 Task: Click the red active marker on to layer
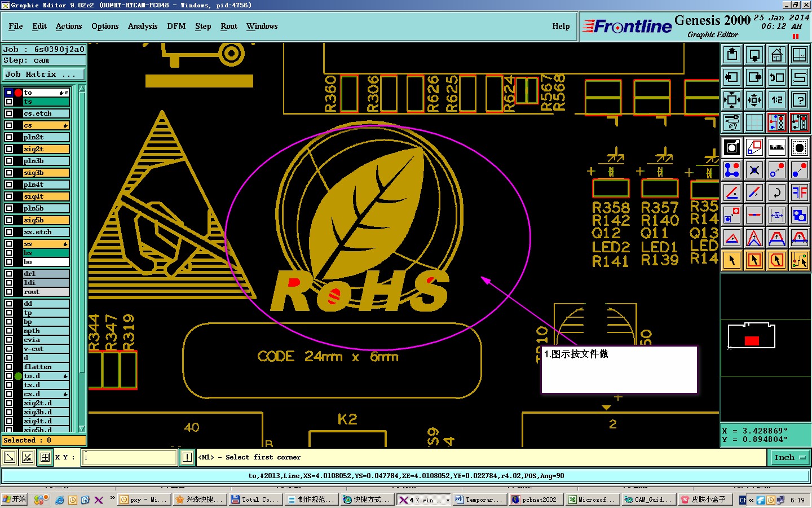pyautogui.click(x=18, y=93)
